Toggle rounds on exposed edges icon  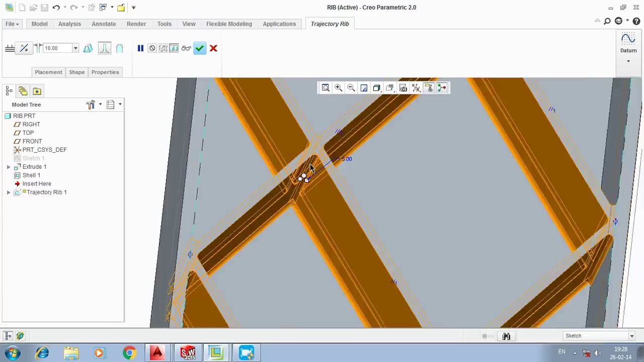click(119, 48)
